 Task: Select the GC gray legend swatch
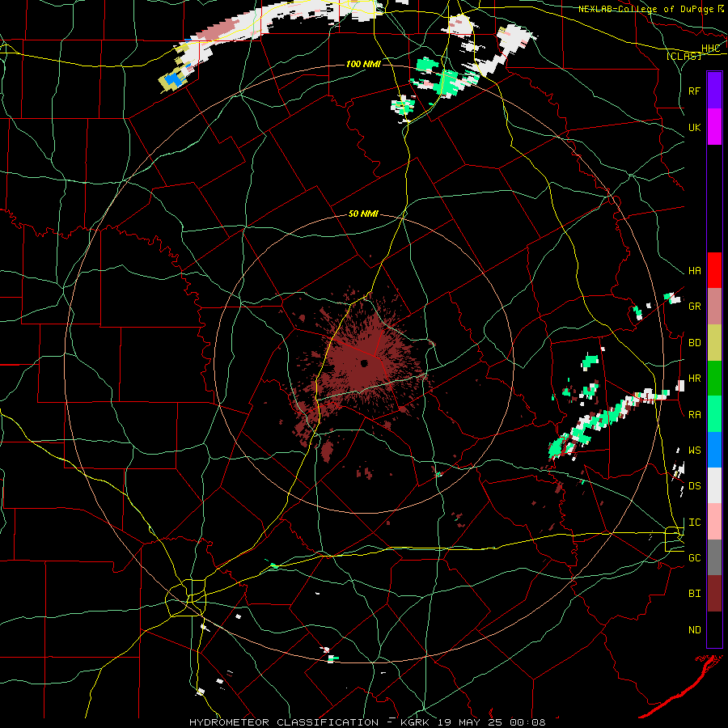pos(714,557)
